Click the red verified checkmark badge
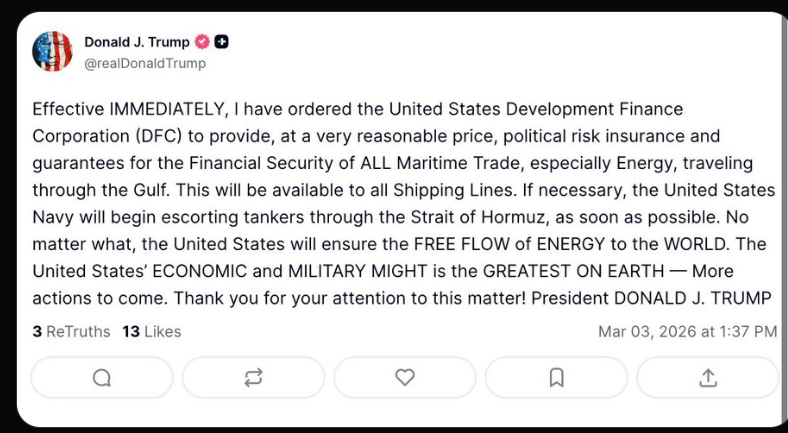This screenshot has width=788, height=433. (201, 42)
